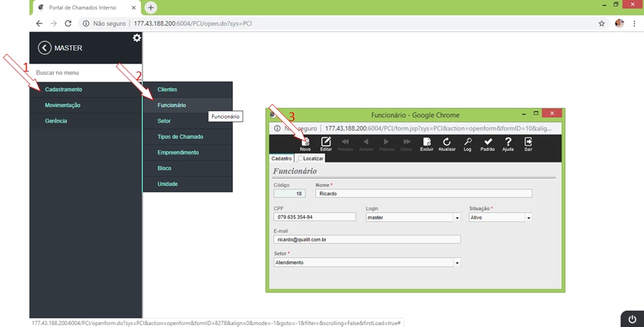This screenshot has height=327, width=644.
Task: Select Funcionário submenu item
Action: (x=188, y=105)
